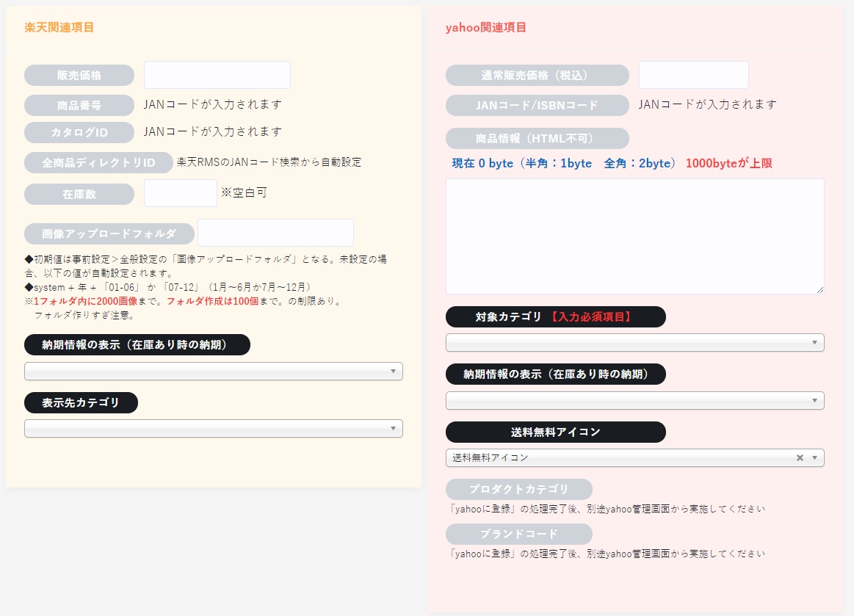Click the ※空白可 note
854x616 pixels.
click(244, 192)
